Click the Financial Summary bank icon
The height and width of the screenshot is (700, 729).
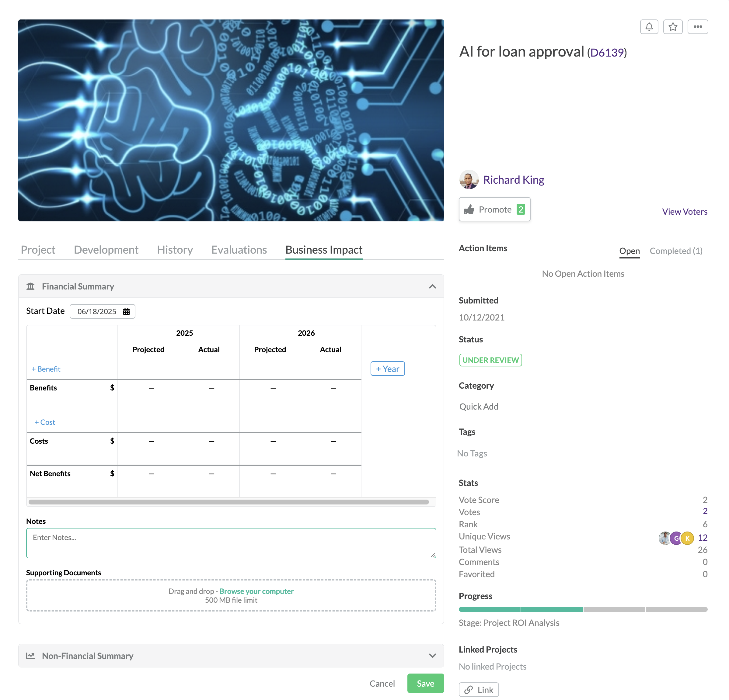pyautogui.click(x=30, y=286)
